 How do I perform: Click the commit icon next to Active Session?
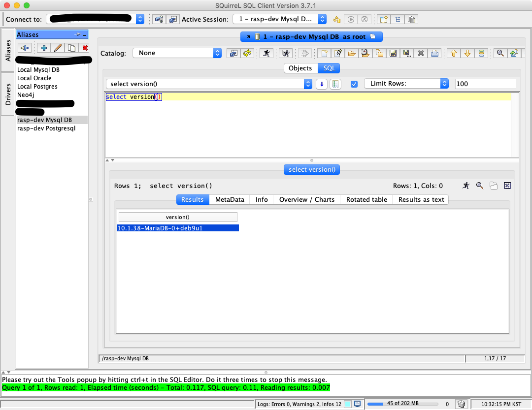tap(336, 19)
